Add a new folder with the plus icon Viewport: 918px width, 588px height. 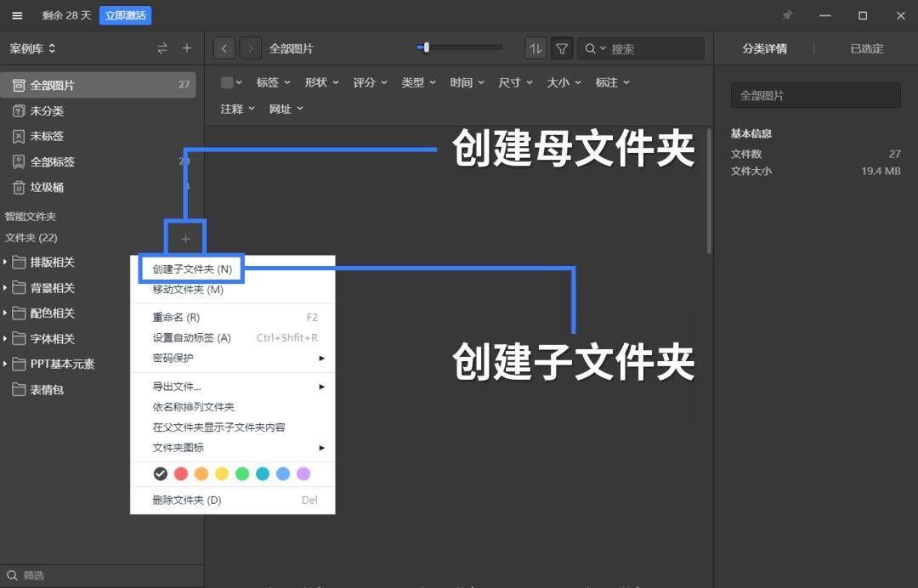(185, 239)
